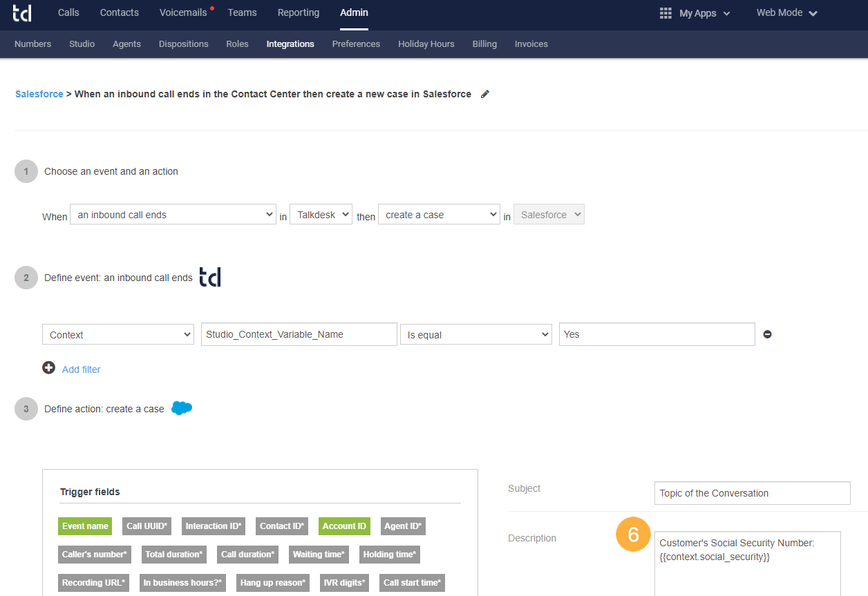Open the 'Is equal' operator dropdown
868x596 pixels.
[476, 334]
